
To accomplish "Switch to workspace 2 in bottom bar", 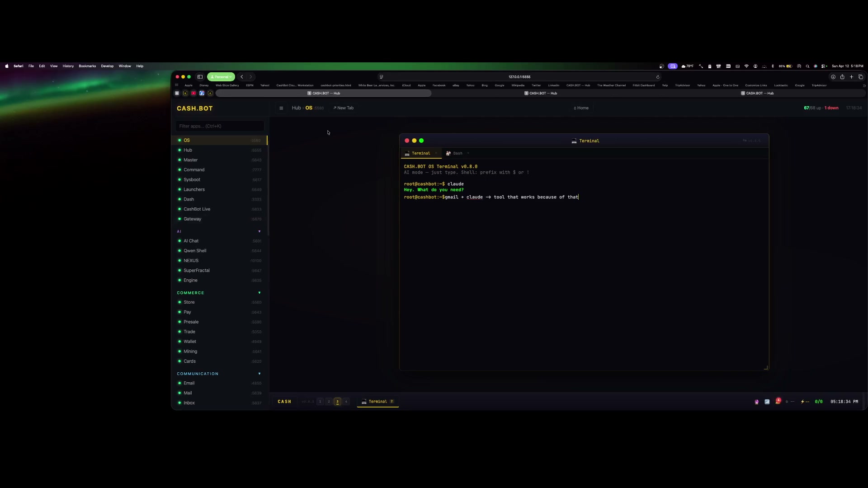I will point(329,401).
